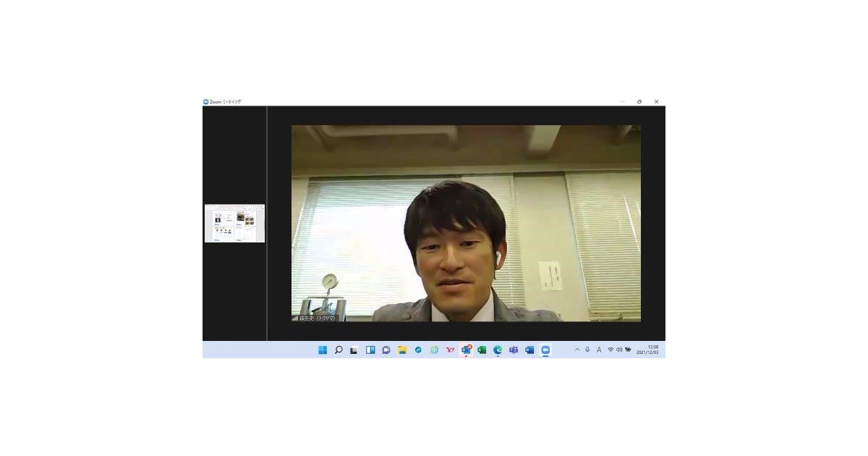Select the shared screen thumbnail in left panel
This screenshot has height=456, width=868.
(234, 224)
